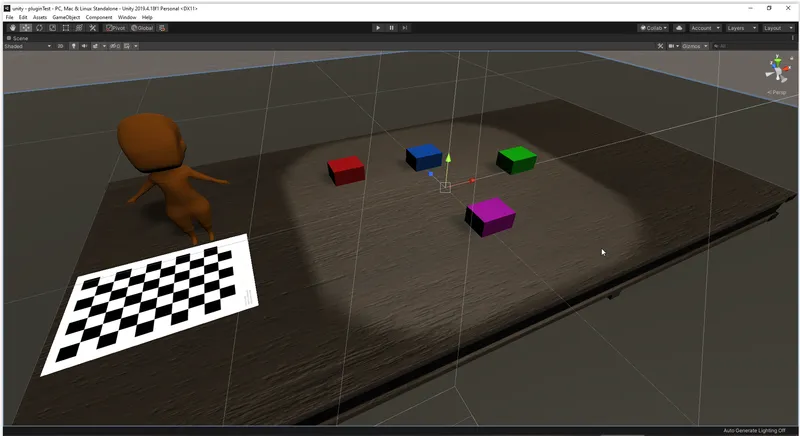Open the Collab dropdown

click(x=654, y=28)
